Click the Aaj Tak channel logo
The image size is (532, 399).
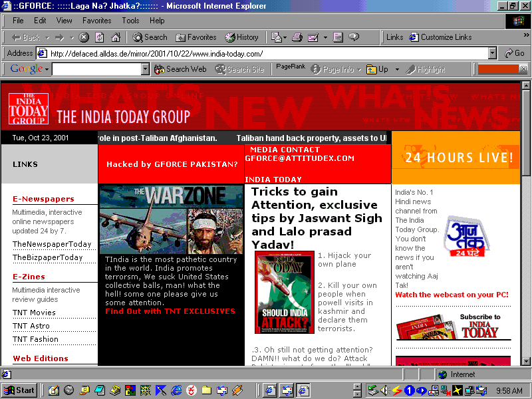pyautogui.click(x=467, y=237)
